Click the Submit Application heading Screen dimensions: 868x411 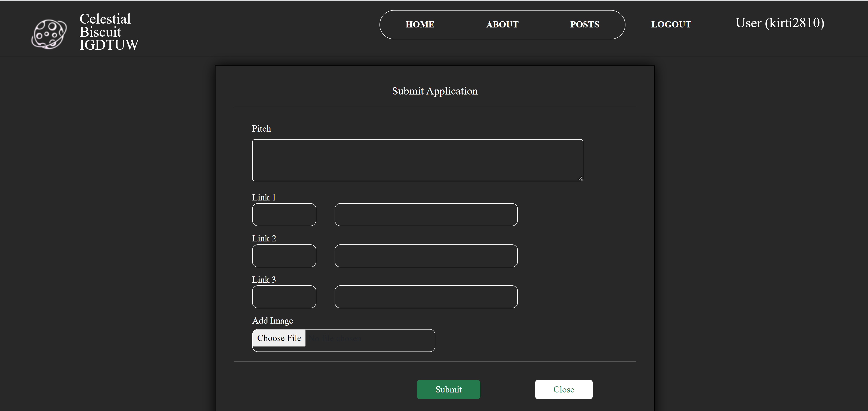tap(434, 91)
